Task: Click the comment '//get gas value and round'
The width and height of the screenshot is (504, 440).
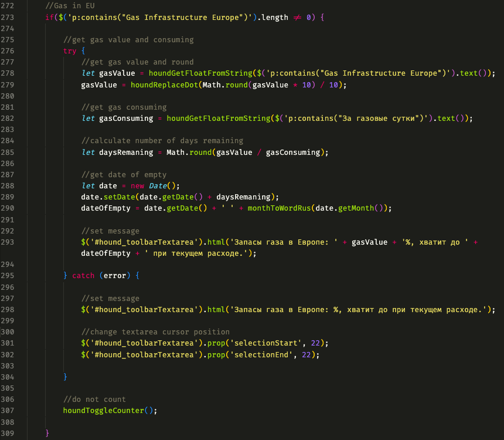Action: tap(138, 62)
